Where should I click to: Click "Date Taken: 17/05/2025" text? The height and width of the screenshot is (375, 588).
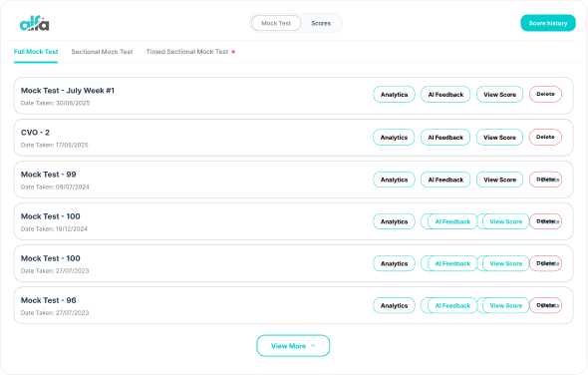tap(55, 146)
